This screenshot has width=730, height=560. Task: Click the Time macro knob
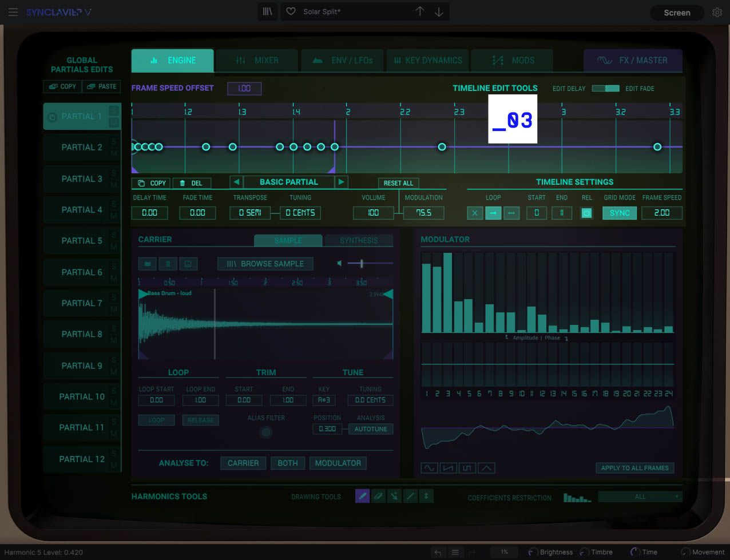click(635, 552)
